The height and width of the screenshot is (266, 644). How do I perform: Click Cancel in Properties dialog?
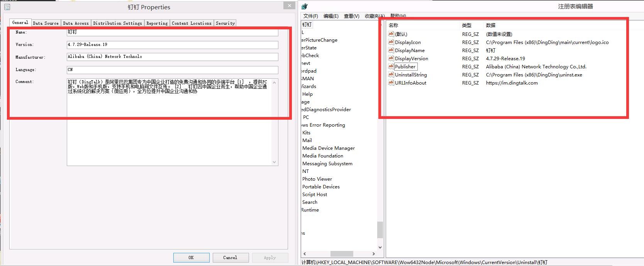(x=230, y=258)
